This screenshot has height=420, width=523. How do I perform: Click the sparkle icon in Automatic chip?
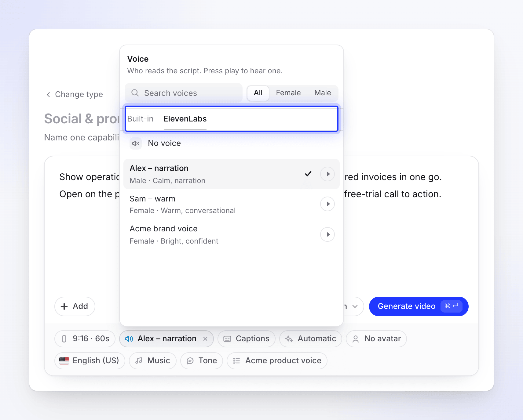pyautogui.click(x=289, y=339)
